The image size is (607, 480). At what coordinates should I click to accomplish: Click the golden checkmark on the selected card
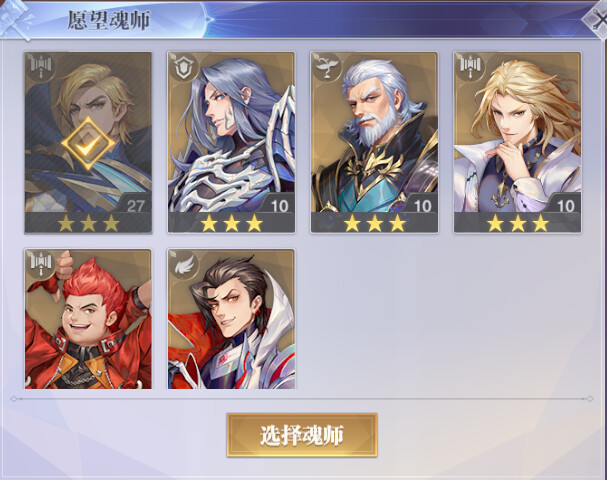(88, 144)
